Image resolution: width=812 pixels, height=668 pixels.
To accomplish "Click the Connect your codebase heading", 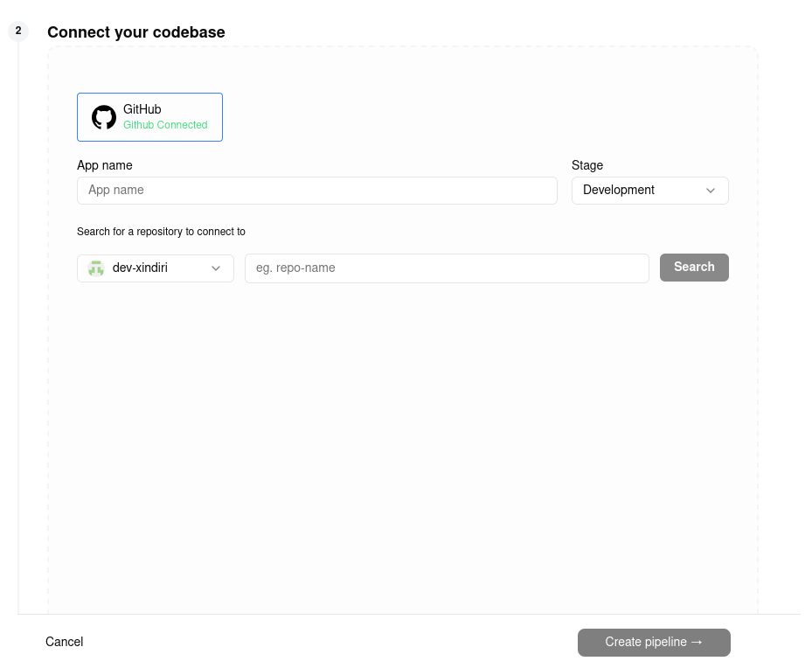I will (136, 32).
